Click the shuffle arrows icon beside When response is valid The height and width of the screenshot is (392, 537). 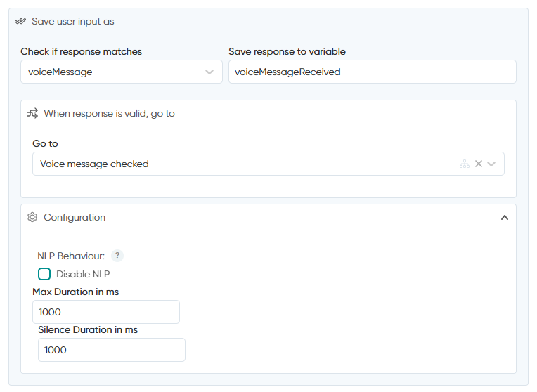[32, 113]
